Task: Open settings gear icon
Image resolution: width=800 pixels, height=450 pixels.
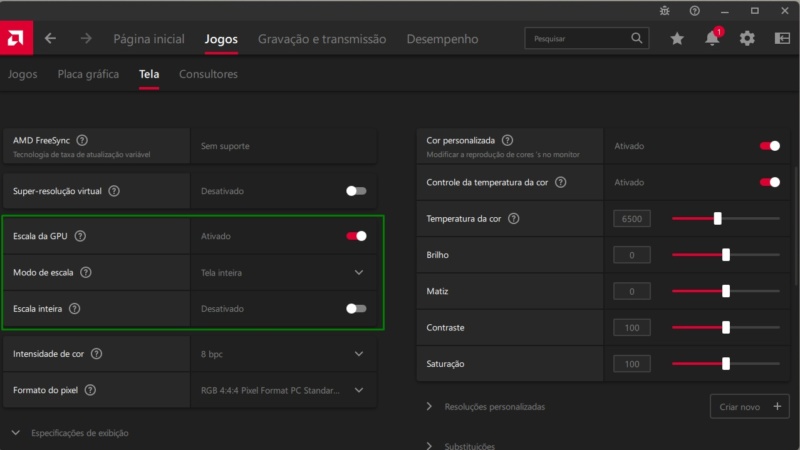Action: tap(747, 38)
